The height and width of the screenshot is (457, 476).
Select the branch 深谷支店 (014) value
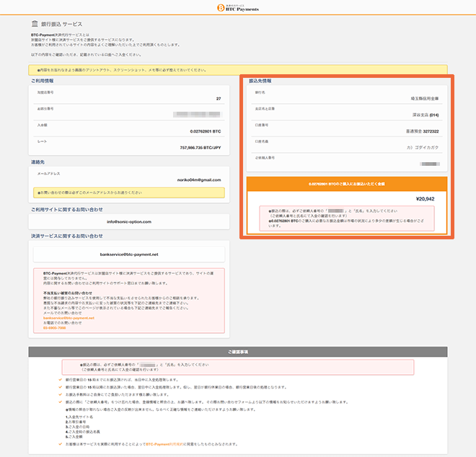pyautogui.click(x=426, y=115)
